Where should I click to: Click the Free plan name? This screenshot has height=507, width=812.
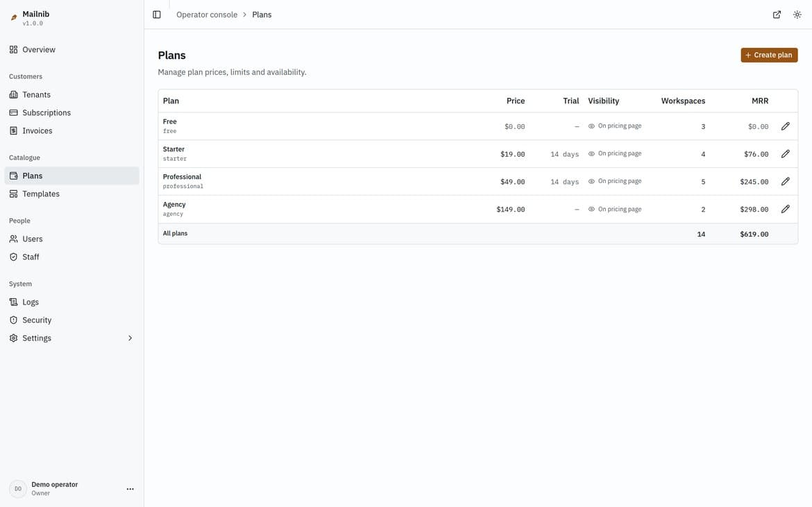(x=170, y=121)
